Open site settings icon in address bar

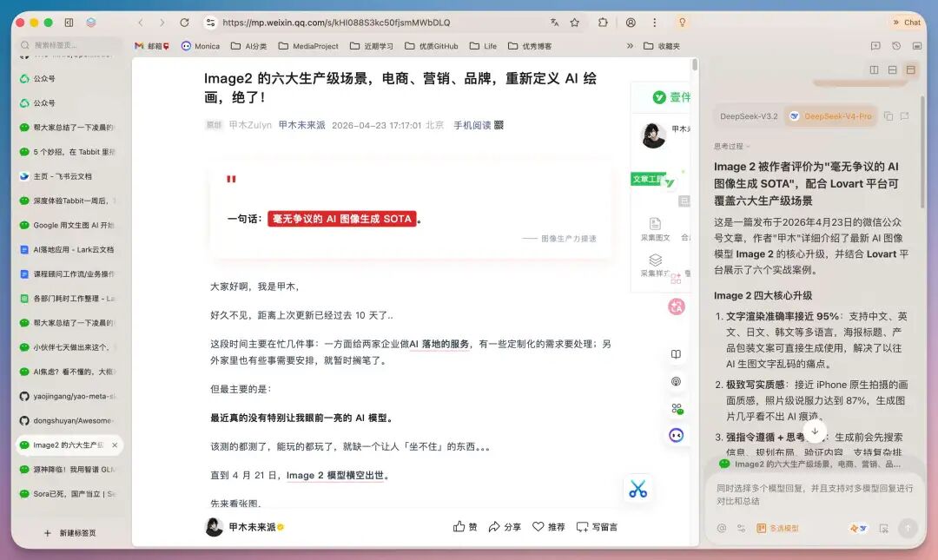(x=210, y=23)
